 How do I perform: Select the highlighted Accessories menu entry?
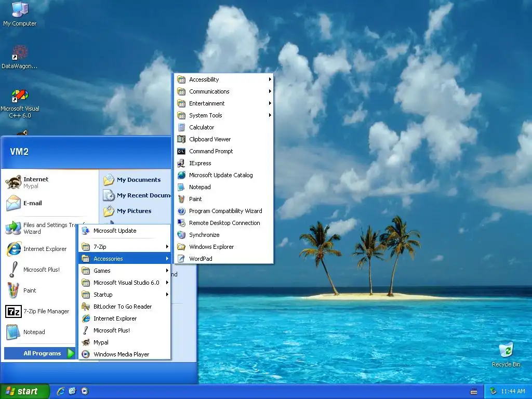(124, 259)
